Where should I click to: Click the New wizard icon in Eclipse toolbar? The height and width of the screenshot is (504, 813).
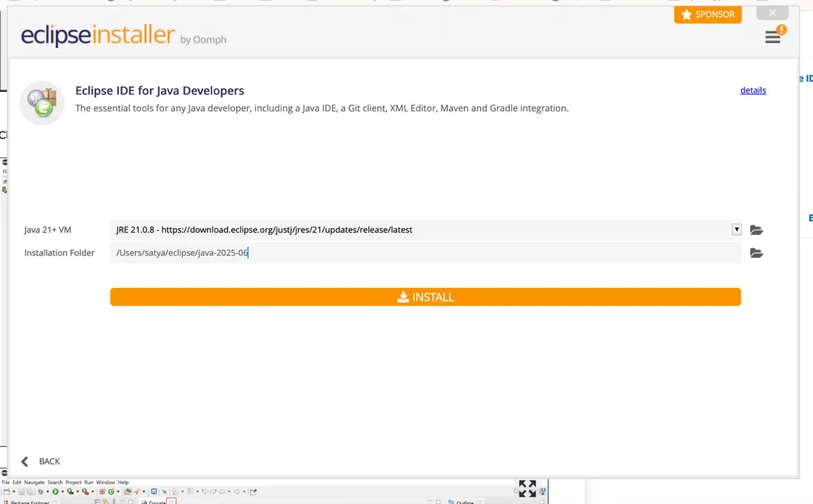[7, 491]
